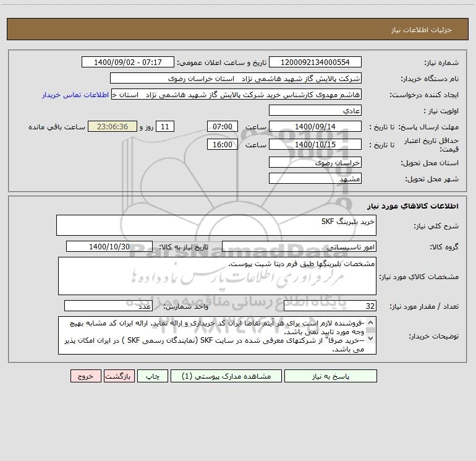Click quantity field '32'
Viewport: 476px width, 461px height.
click(330, 306)
